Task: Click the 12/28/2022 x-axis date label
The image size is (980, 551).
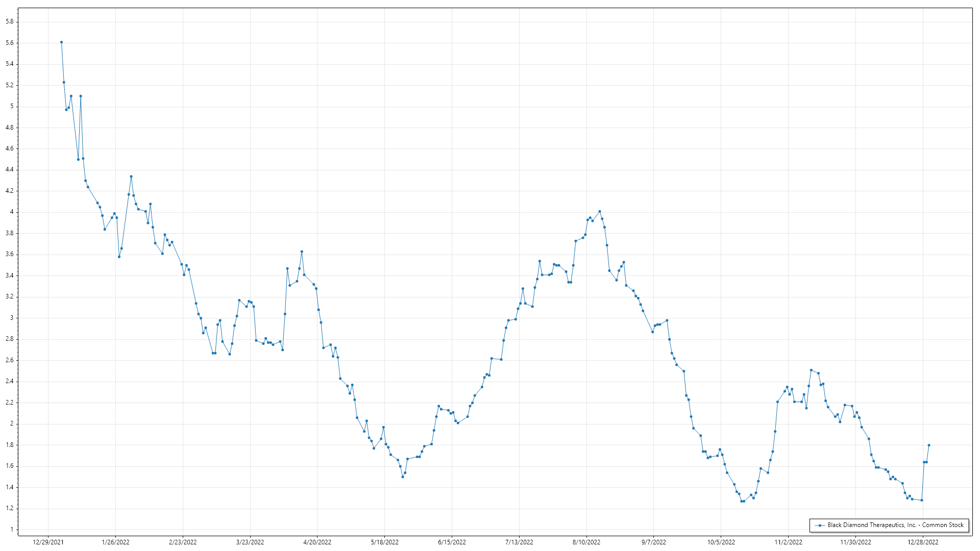Action: [x=923, y=542]
